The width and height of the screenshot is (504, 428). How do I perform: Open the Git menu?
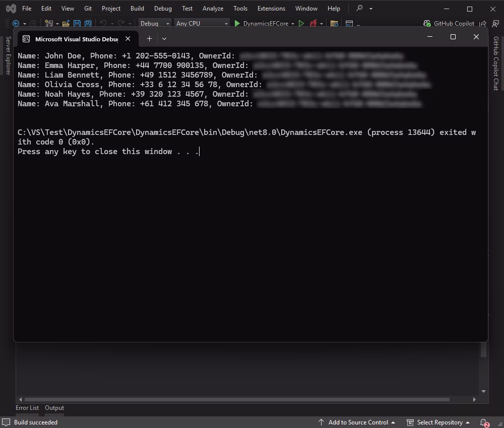tap(88, 9)
